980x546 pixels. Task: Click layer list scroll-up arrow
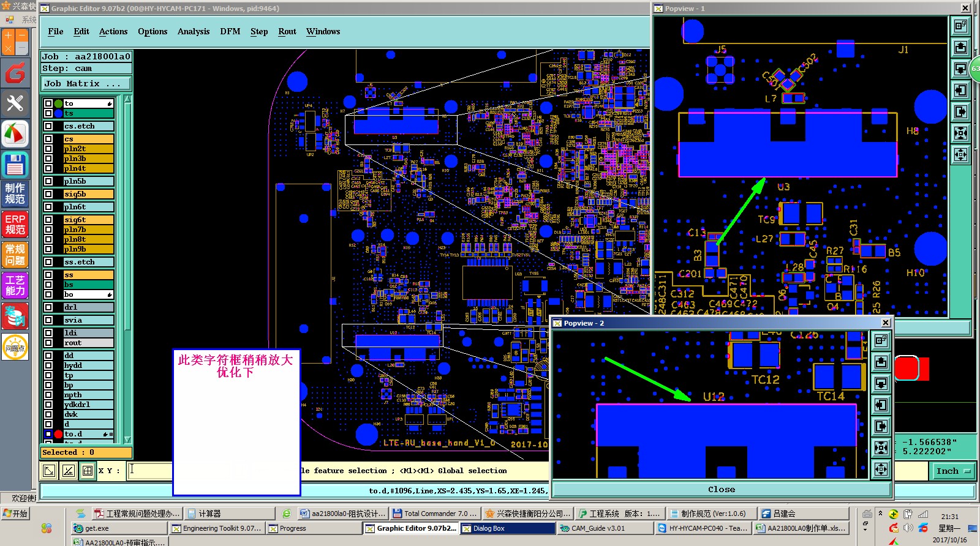pos(127,100)
